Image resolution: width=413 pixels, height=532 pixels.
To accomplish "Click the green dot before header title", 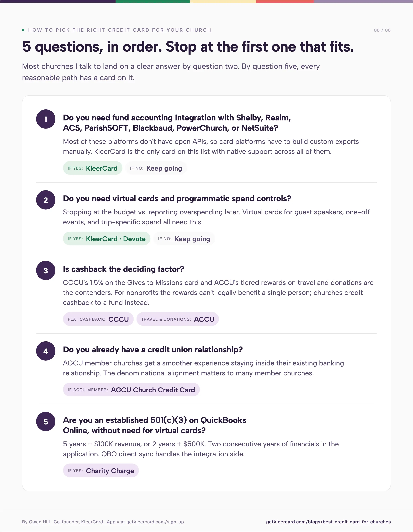I will coord(23,30).
